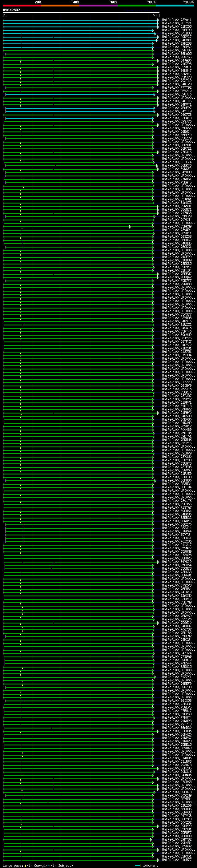Open hit UniRef100_Q2VA41
Viewport: 197px width, 868px height.
(177, 20)
